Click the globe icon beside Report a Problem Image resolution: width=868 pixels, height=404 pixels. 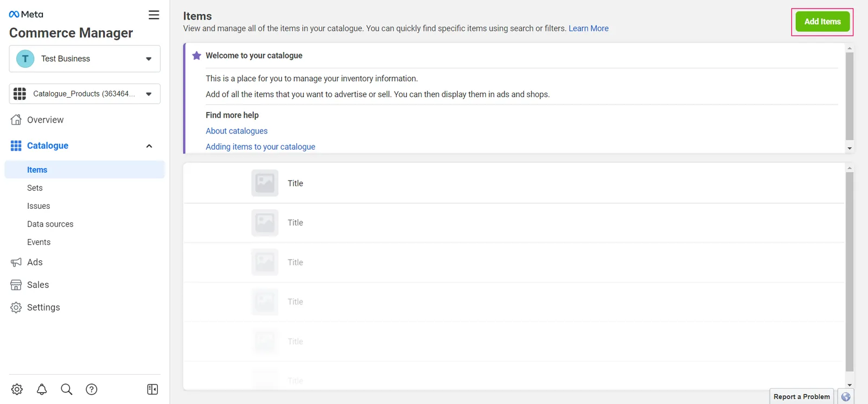click(846, 396)
